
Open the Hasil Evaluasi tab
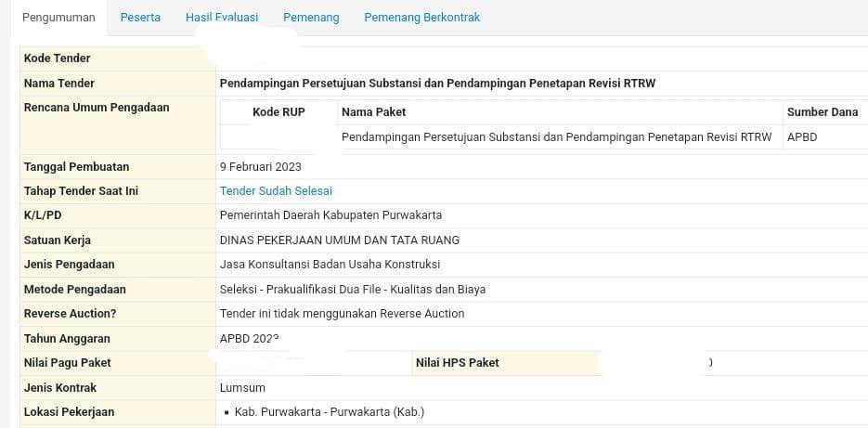click(x=222, y=18)
